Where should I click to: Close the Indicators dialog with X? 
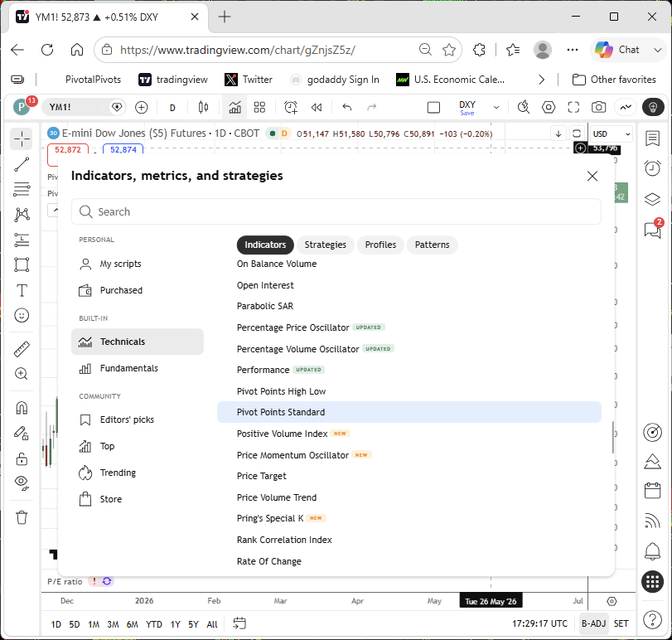(x=592, y=177)
